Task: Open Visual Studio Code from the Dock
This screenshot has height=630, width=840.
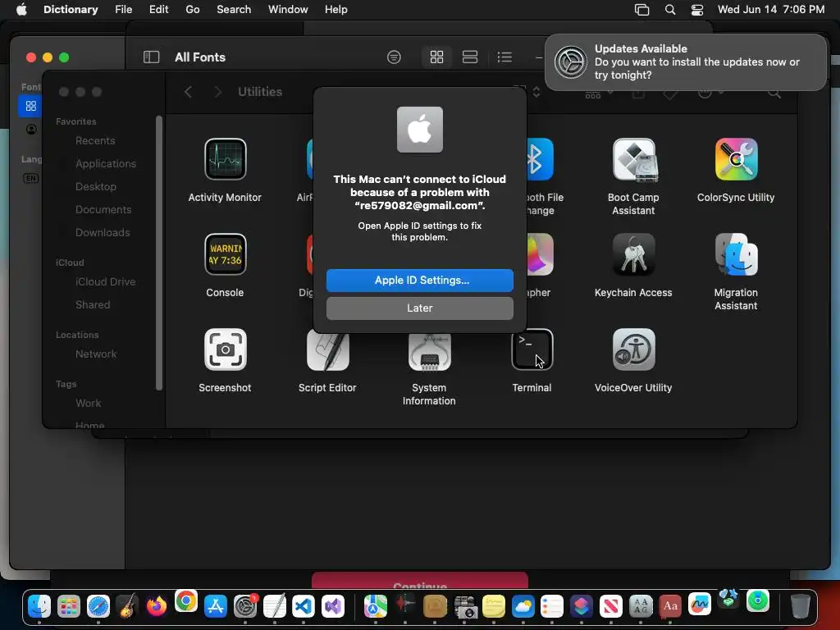Action: point(304,606)
